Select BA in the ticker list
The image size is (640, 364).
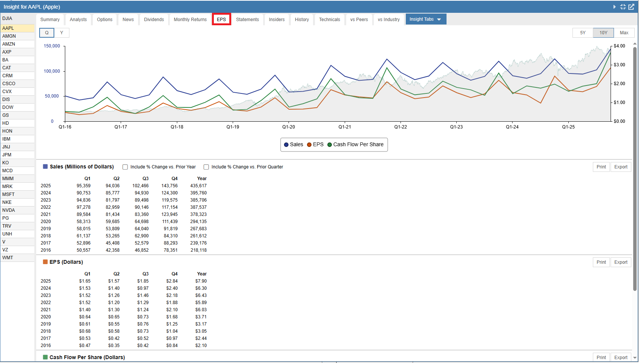(17, 60)
